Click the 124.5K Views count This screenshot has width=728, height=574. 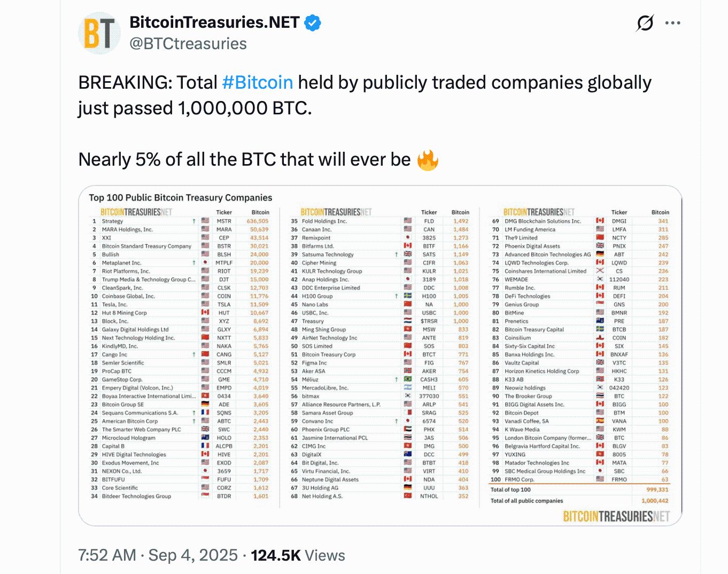pos(298,555)
